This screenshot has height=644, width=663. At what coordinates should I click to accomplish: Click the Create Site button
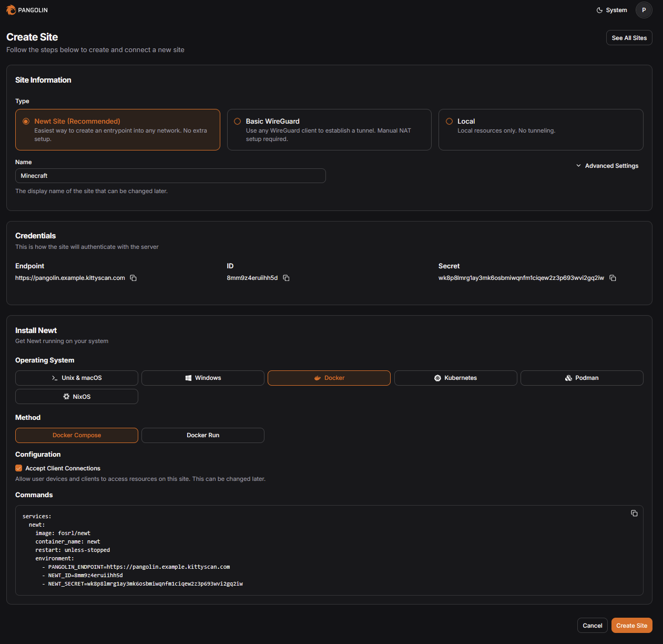(631, 625)
